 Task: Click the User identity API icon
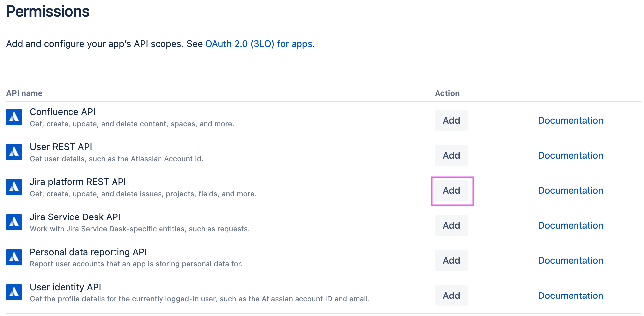coord(14,292)
